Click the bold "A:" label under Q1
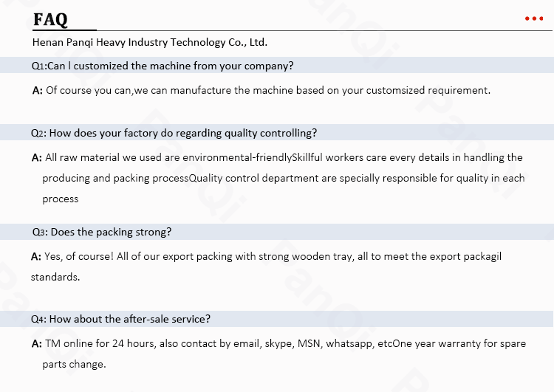Viewport: 554px width, 392px height. (37, 91)
